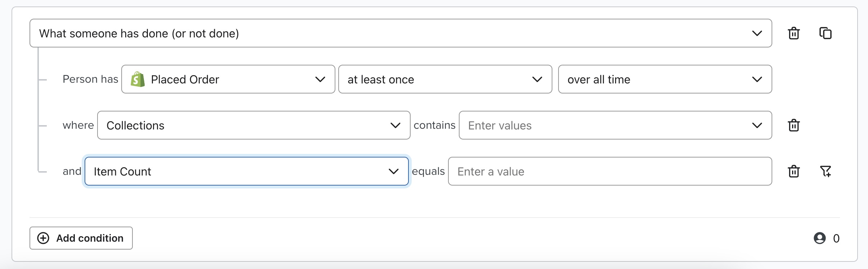Open the 'Enter values' collections selector
The image size is (868, 269).
point(615,125)
